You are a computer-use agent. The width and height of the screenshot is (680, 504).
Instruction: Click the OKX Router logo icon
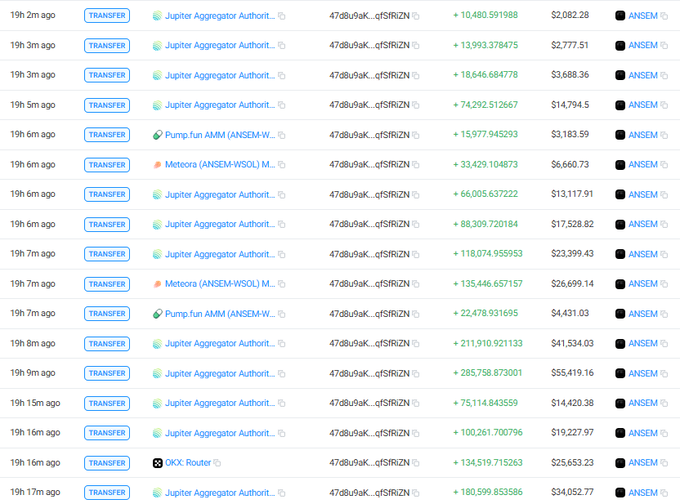pyautogui.click(x=157, y=463)
